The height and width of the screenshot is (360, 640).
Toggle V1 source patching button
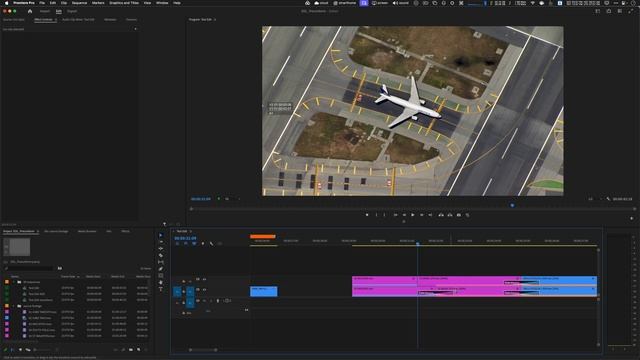(177, 291)
